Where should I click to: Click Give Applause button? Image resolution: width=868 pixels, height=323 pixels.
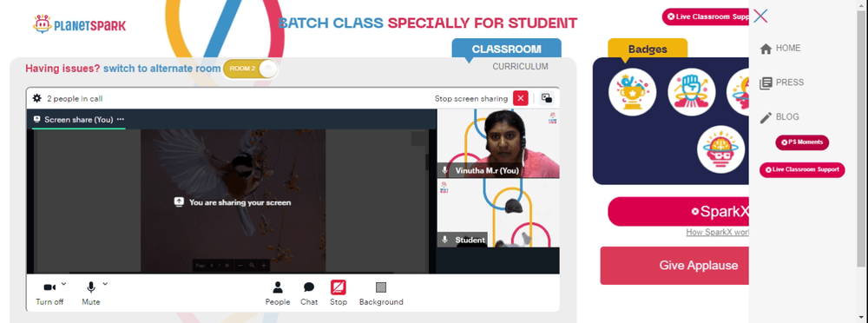click(674, 266)
